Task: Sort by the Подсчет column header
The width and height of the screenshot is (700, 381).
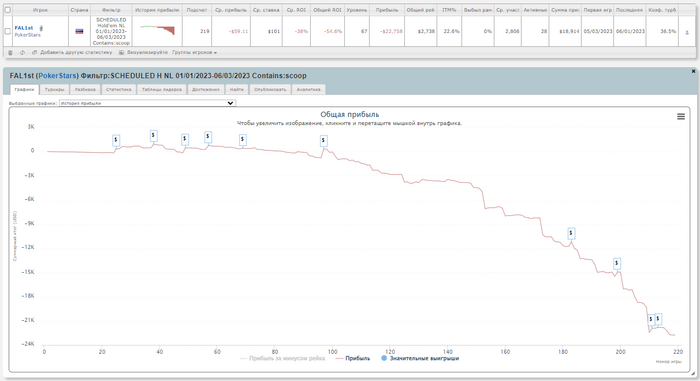Action: pos(197,10)
